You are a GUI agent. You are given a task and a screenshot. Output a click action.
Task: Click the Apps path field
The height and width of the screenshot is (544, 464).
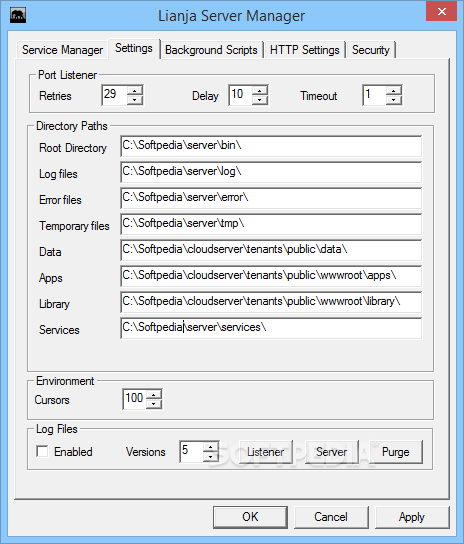tap(271, 276)
